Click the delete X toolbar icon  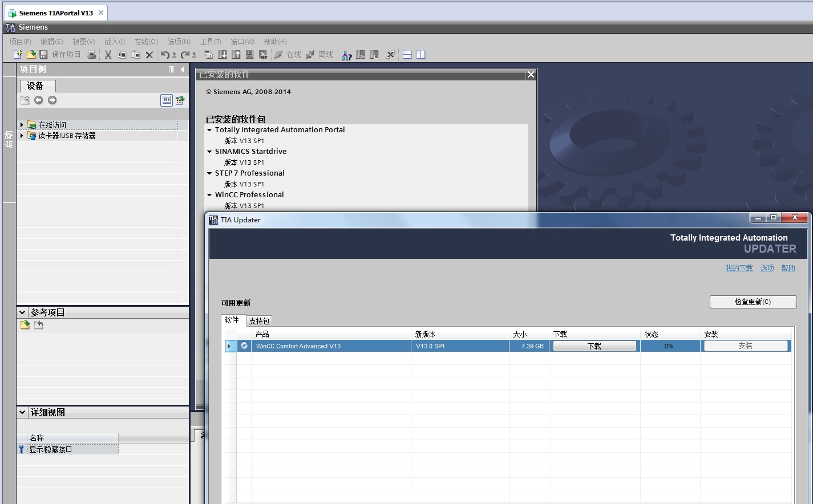click(149, 55)
